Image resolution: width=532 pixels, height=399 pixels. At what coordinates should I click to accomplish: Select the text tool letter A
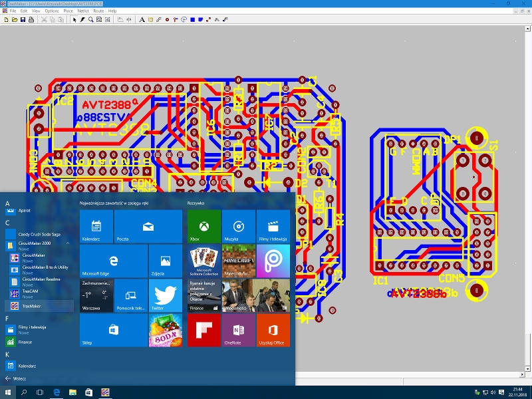pos(142,20)
